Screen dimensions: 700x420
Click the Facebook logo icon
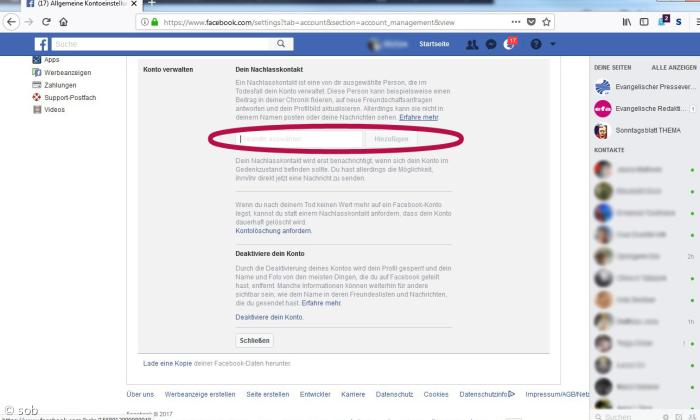(41, 44)
